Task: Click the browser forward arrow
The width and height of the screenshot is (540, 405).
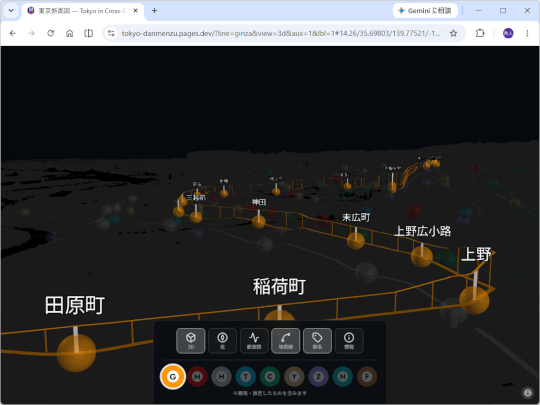Action: 31,33
